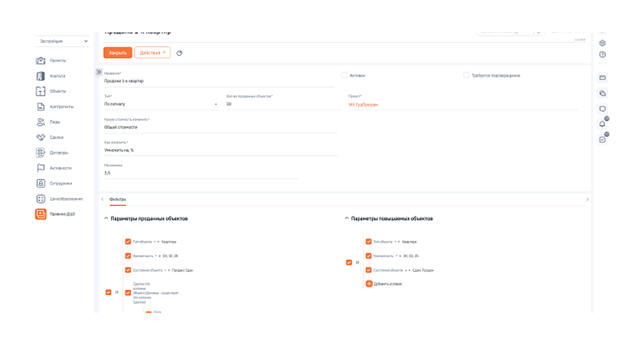Open Ценообразование menu item label
Image resolution: width=644 pixels, height=355 pixels.
coord(66,199)
